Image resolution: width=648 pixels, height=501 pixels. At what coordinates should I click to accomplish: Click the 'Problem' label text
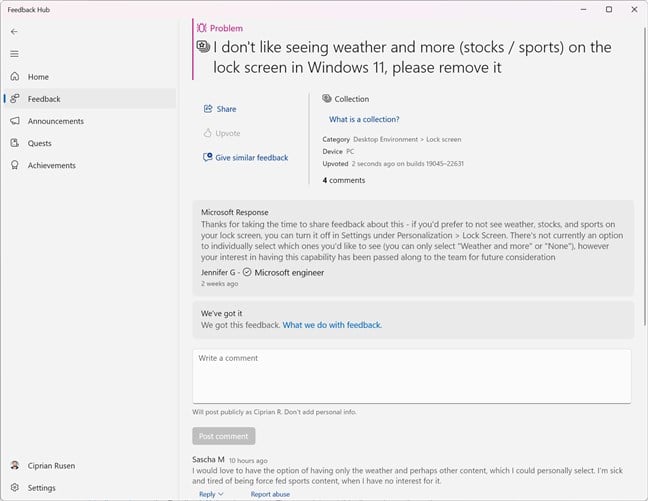(226, 28)
